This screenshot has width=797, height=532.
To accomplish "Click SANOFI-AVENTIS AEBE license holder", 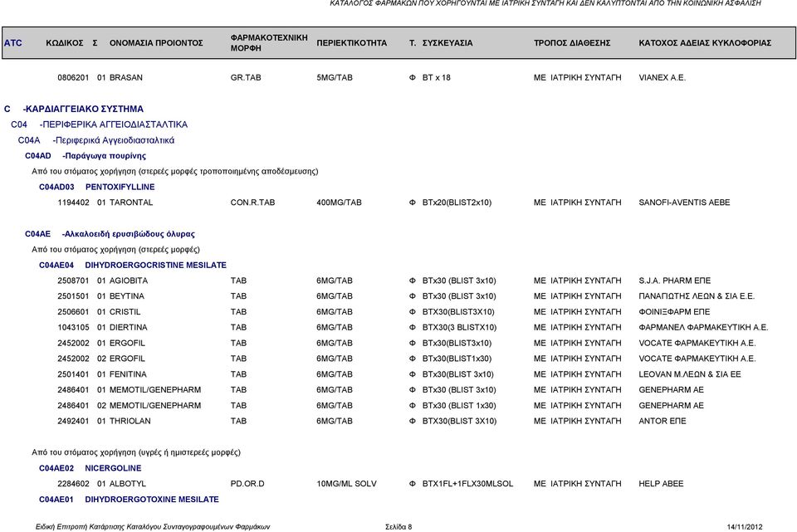I will click(684, 203).
